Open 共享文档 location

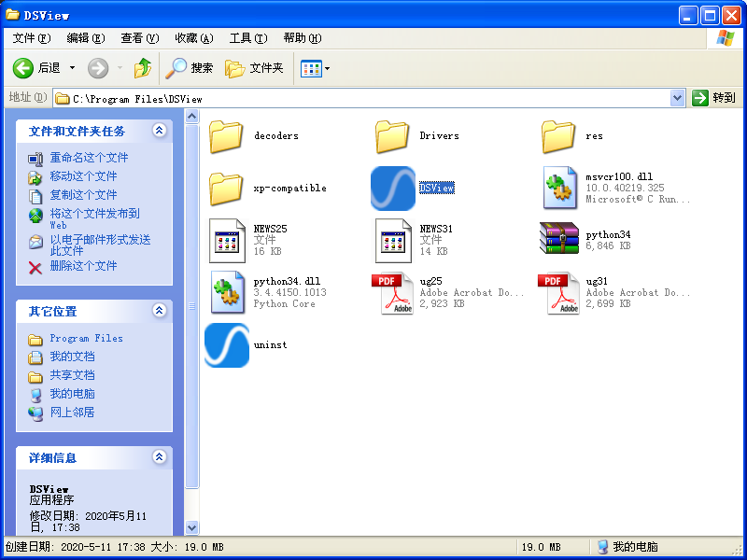(73, 375)
